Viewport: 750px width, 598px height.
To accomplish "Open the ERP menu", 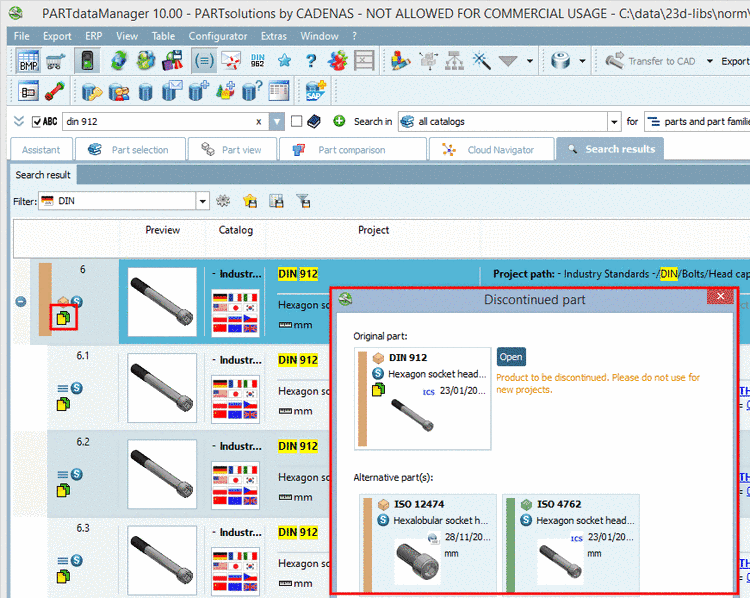I will (x=93, y=36).
